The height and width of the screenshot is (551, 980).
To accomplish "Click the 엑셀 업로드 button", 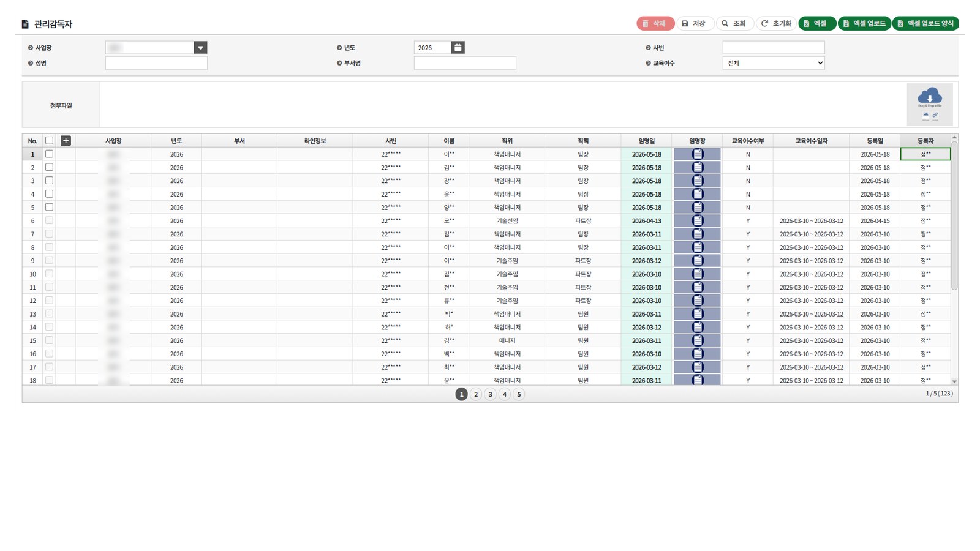I will point(864,23).
